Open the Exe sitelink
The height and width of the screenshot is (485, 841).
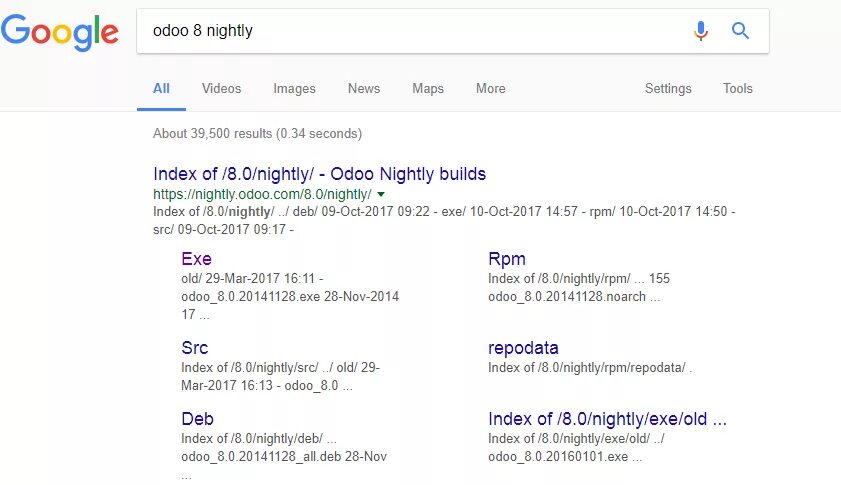pos(196,259)
